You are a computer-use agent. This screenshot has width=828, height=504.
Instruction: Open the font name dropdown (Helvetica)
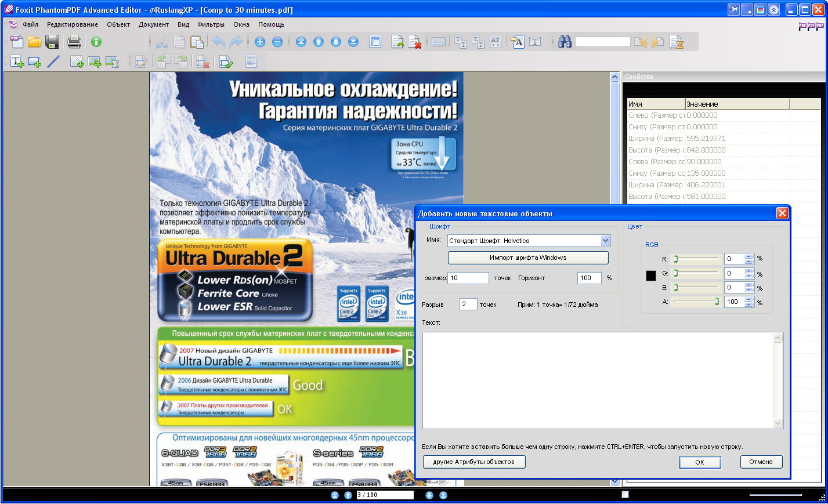[605, 241]
